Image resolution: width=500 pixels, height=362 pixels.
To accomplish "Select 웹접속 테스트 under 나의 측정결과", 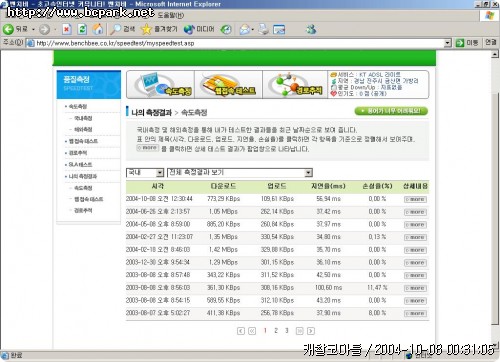I will [88, 199].
